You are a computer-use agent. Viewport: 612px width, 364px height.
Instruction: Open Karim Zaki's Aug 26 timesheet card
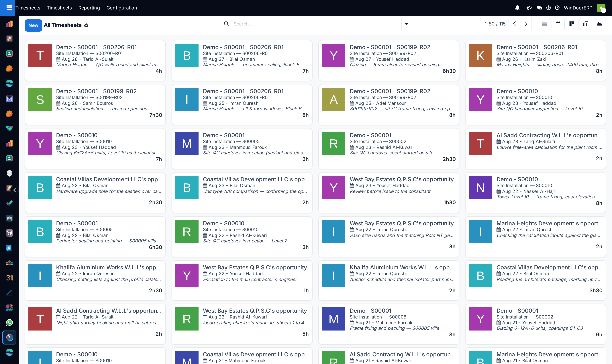[535, 60]
